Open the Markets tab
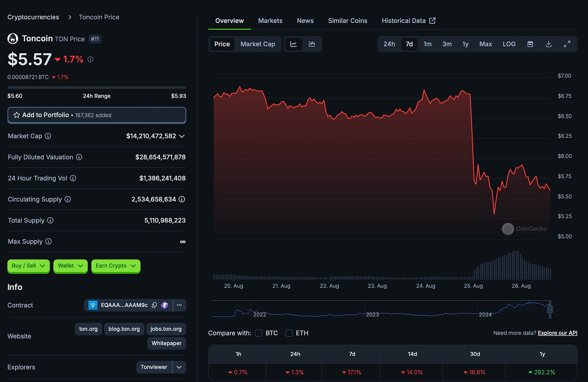This screenshot has height=382, width=588. [x=270, y=21]
